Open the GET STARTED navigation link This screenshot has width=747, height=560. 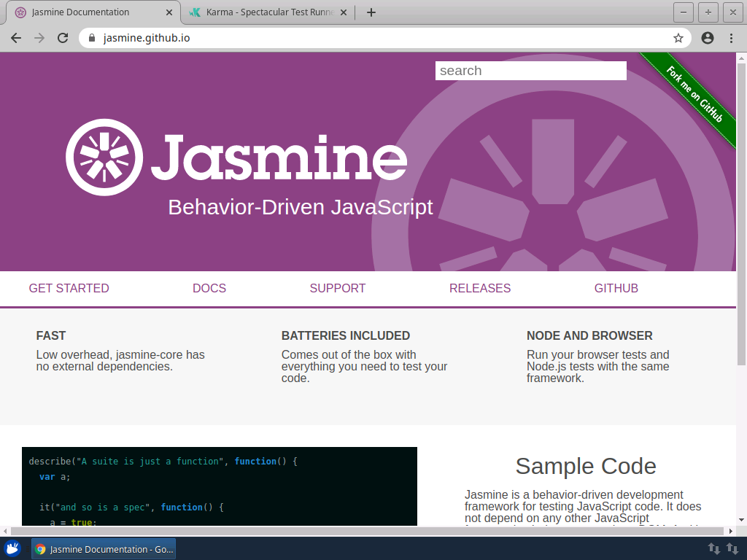pyautogui.click(x=69, y=288)
